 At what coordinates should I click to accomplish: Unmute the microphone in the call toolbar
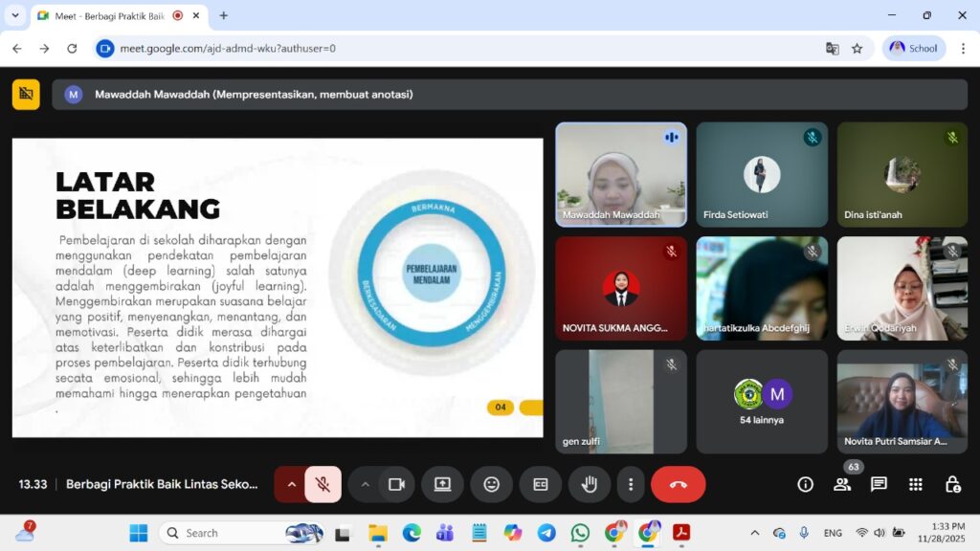(x=323, y=484)
